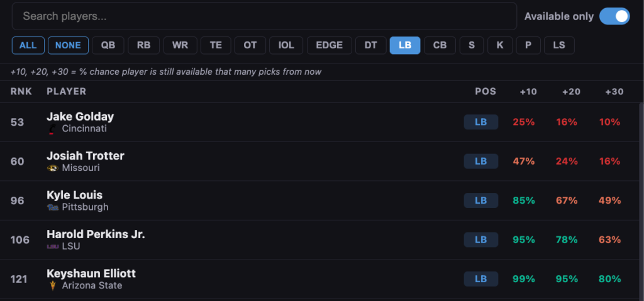644x301 pixels.
Task: Click Kyle Louis's LB position badge
Action: [x=480, y=200]
